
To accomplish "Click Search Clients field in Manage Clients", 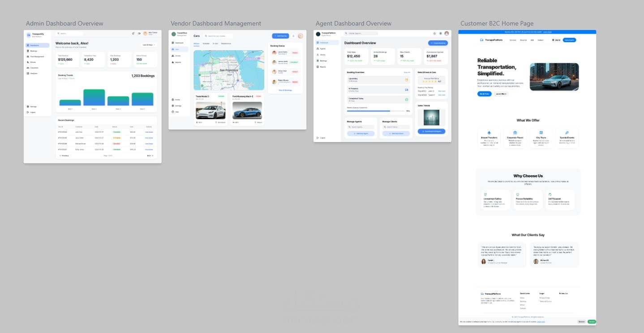I will click(x=396, y=127).
